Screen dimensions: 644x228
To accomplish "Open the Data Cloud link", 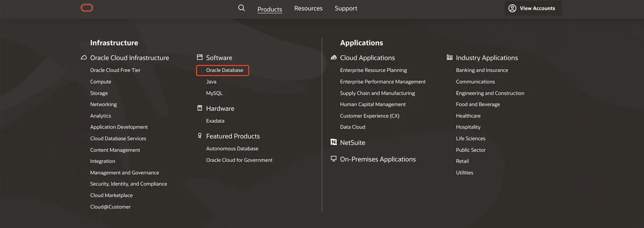I will 353,127.
